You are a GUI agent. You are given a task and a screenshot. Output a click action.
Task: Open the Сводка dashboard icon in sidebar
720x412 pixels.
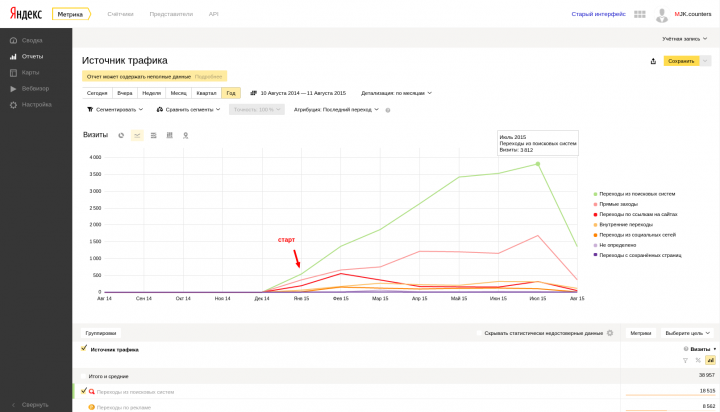pyautogui.click(x=13, y=40)
